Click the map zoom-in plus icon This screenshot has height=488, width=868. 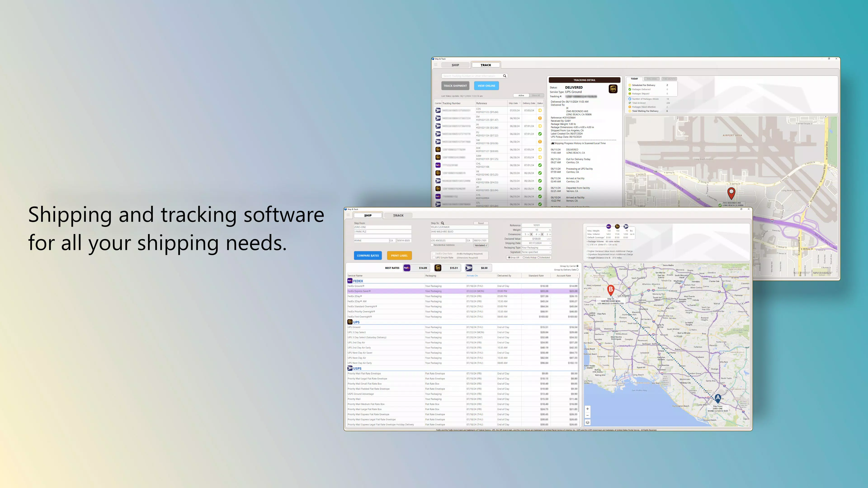(x=587, y=409)
